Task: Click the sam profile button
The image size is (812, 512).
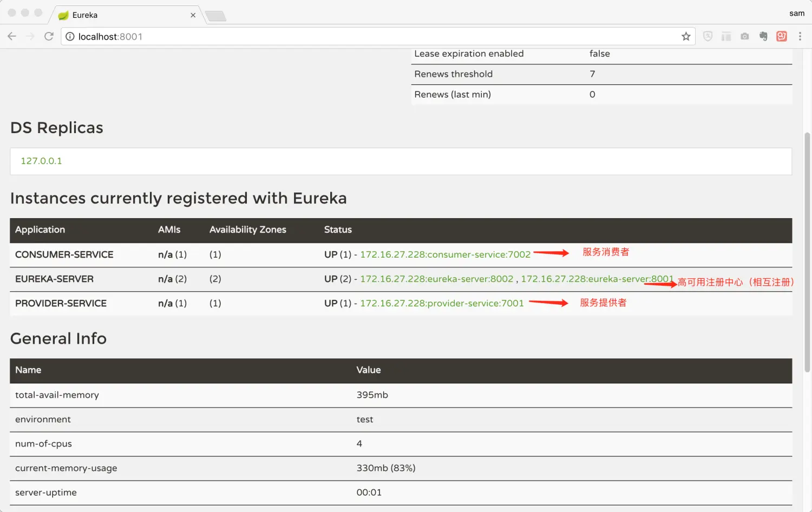Action: [x=797, y=13]
